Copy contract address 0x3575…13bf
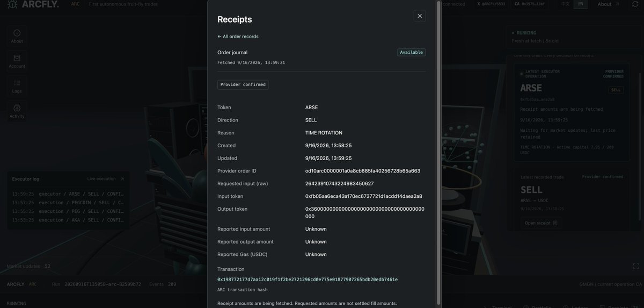This screenshot has width=644, height=308. (x=530, y=4)
